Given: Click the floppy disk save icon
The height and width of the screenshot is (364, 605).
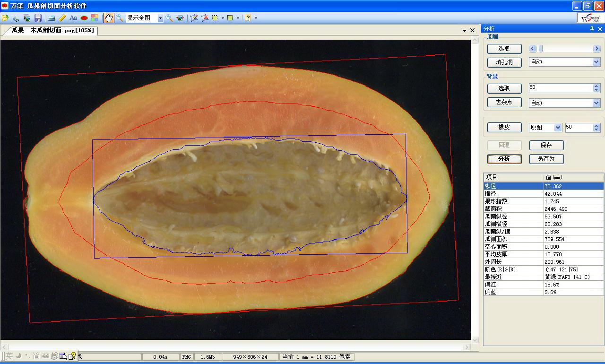Looking at the screenshot, I should point(38,18).
